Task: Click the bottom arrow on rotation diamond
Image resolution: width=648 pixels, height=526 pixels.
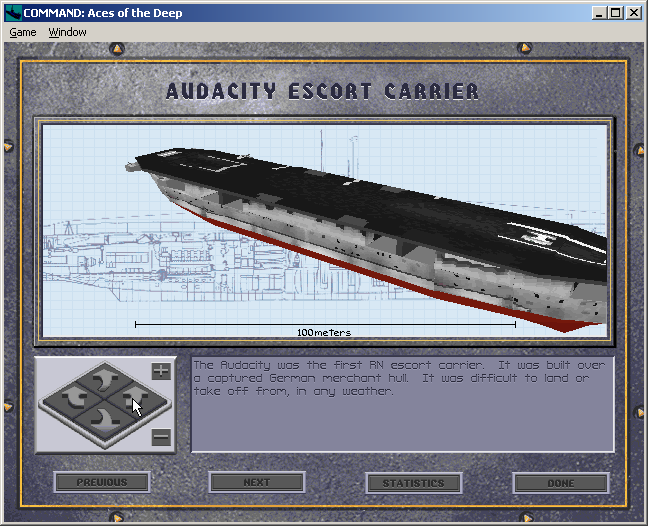Action: coord(105,419)
